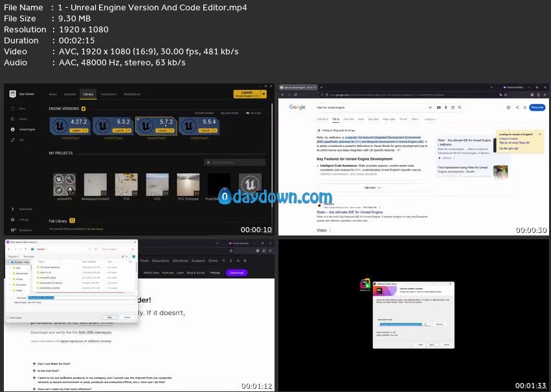Open 'Rider – the ultimate IDE for Unreal Engine' result
Screen dimensions: 551x392
pyautogui.click(x=350, y=212)
